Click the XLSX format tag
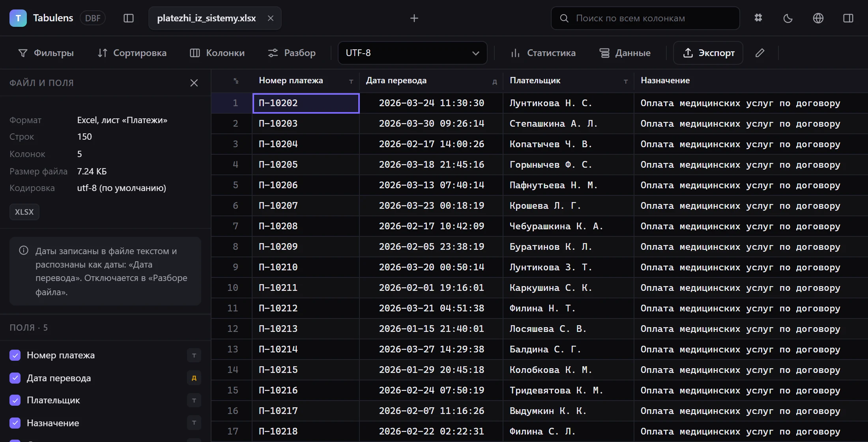The image size is (868, 442). click(24, 212)
